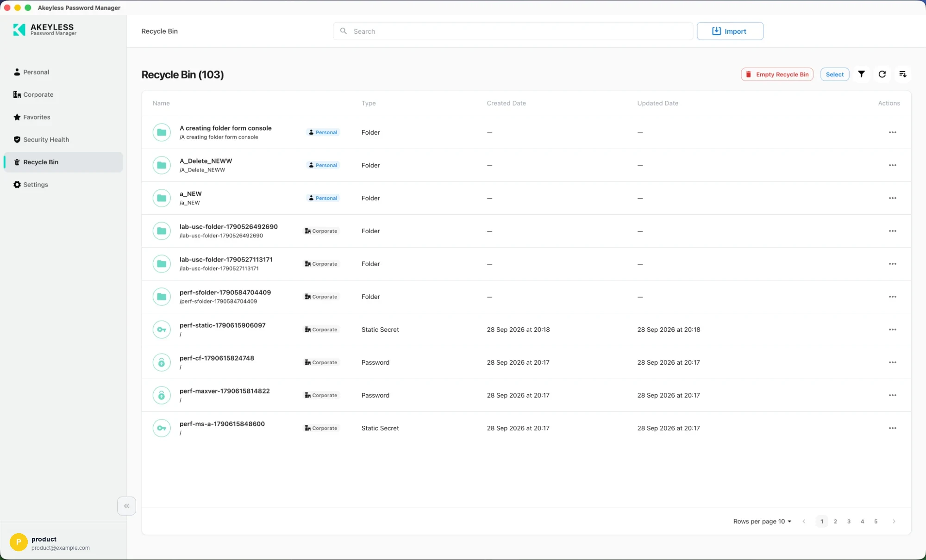Click the Select button
Image resolution: width=926 pixels, height=560 pixels.
click(835, 74)
